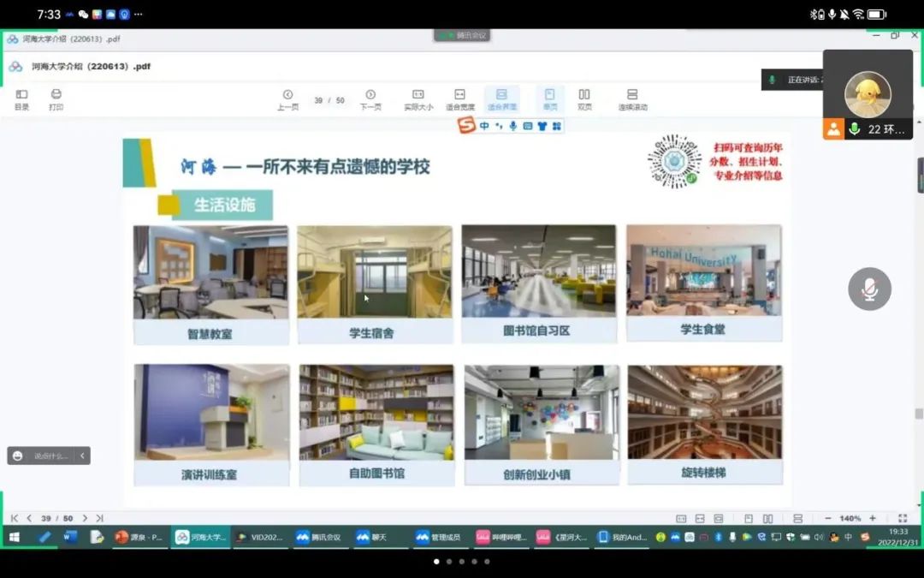The image size is (924, 578).
Task: Select 适合界面 fit page view
Action: click(x=501, y=99)
